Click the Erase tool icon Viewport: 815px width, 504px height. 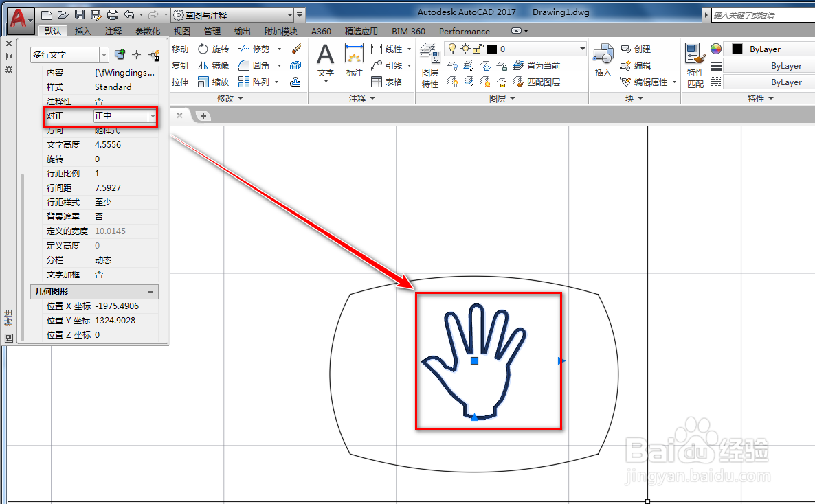[x=295, y=49]
